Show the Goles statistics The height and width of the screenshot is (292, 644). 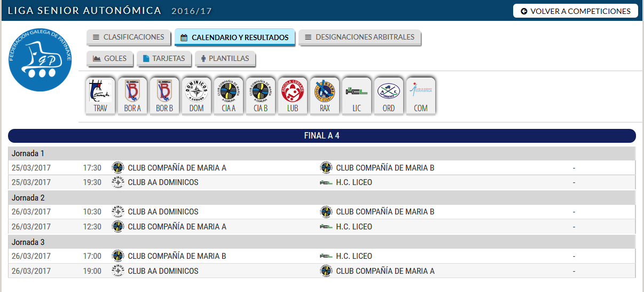click(109, 58)
